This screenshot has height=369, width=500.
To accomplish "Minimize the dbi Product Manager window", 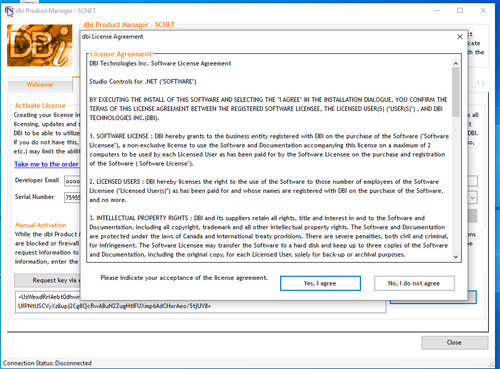I will pos(437,11).
